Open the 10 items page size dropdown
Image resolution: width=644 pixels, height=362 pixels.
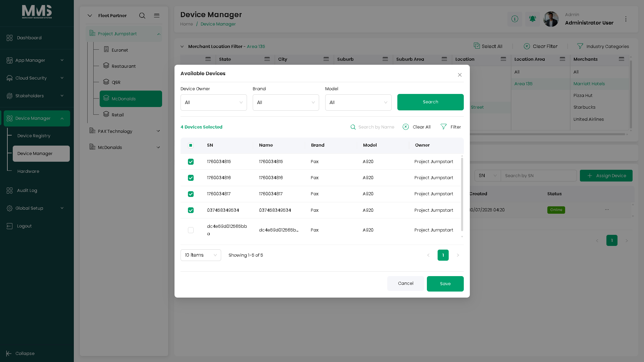(x=201, y=255)
